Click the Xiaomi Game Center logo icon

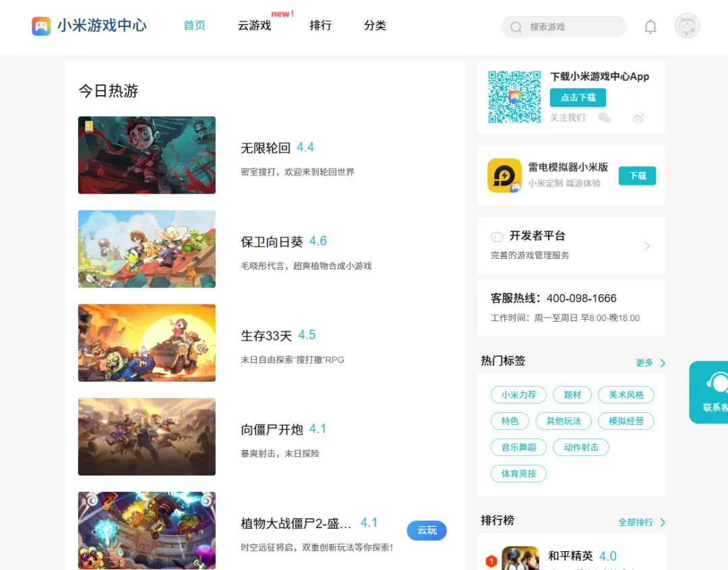(41, 26)
